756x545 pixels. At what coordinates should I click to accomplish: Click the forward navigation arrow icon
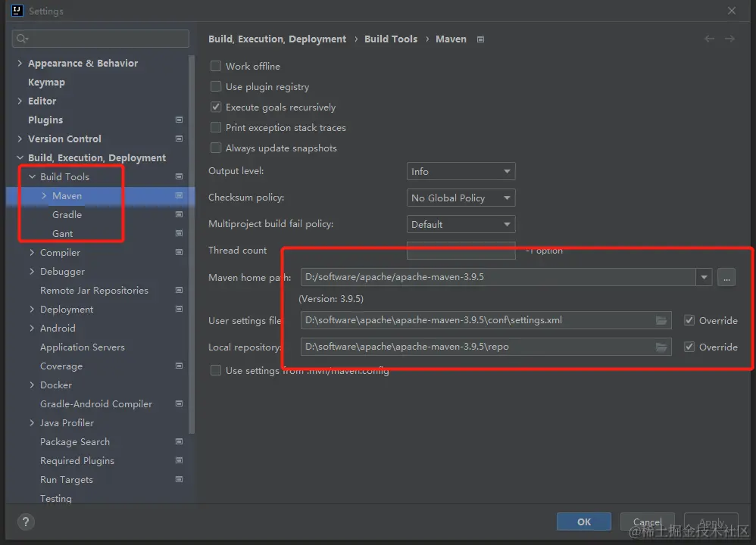729,39
